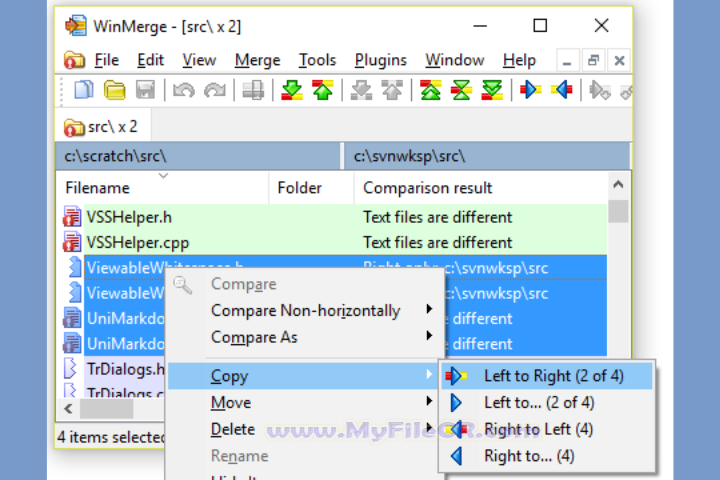Expand the Move submenu
Viewport: 720px width, 480px height.
coord(302,402)
